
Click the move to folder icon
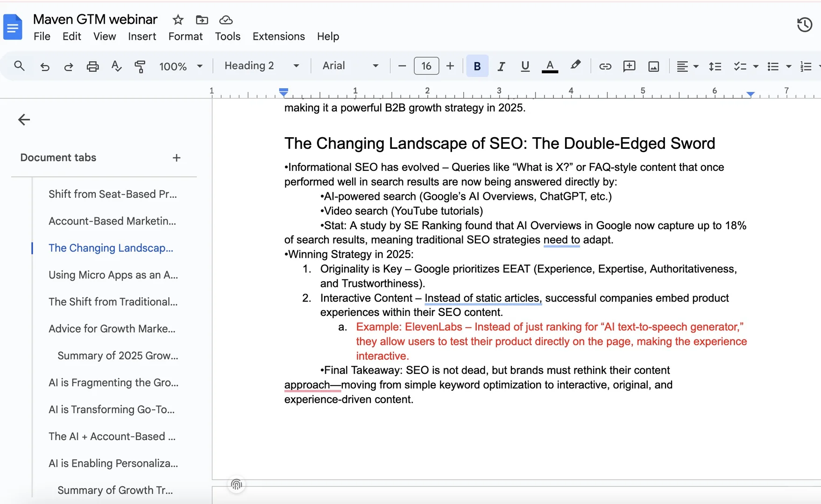click(x=202, y=20)
